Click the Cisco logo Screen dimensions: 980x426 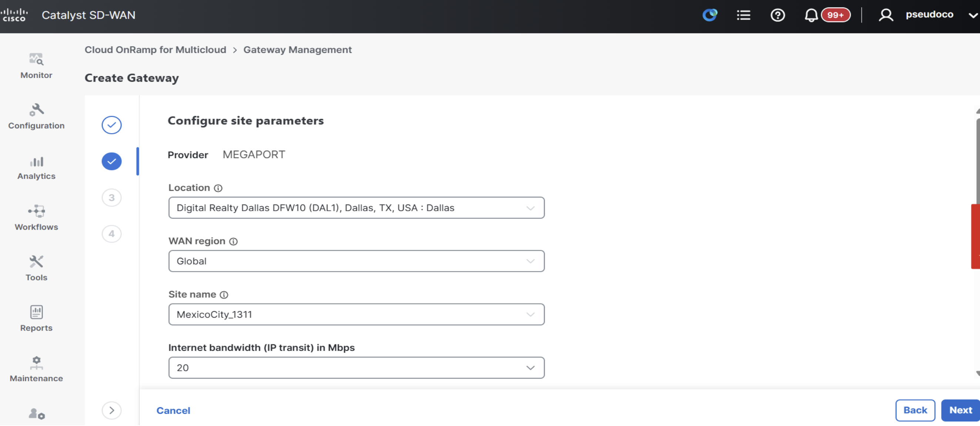coord(14,15)
